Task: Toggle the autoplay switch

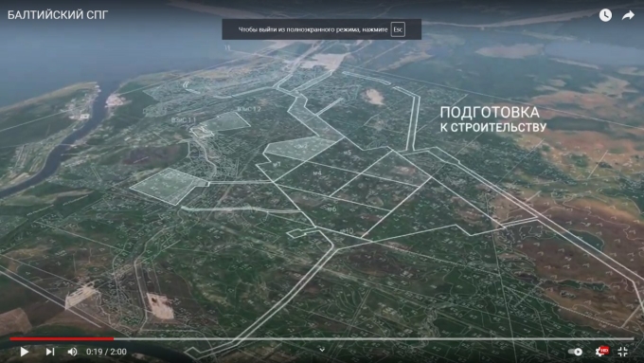Action: tap(575, 352)
